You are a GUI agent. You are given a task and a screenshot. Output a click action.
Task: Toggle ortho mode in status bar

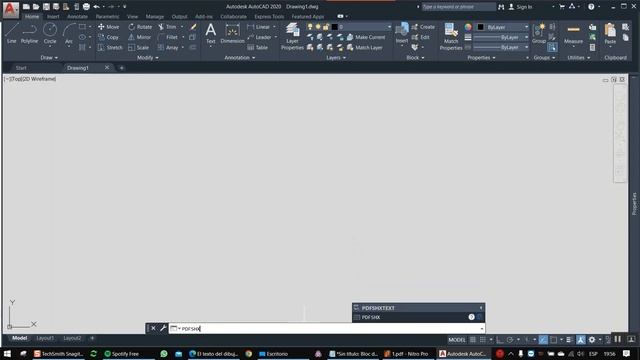click(500, 340)
